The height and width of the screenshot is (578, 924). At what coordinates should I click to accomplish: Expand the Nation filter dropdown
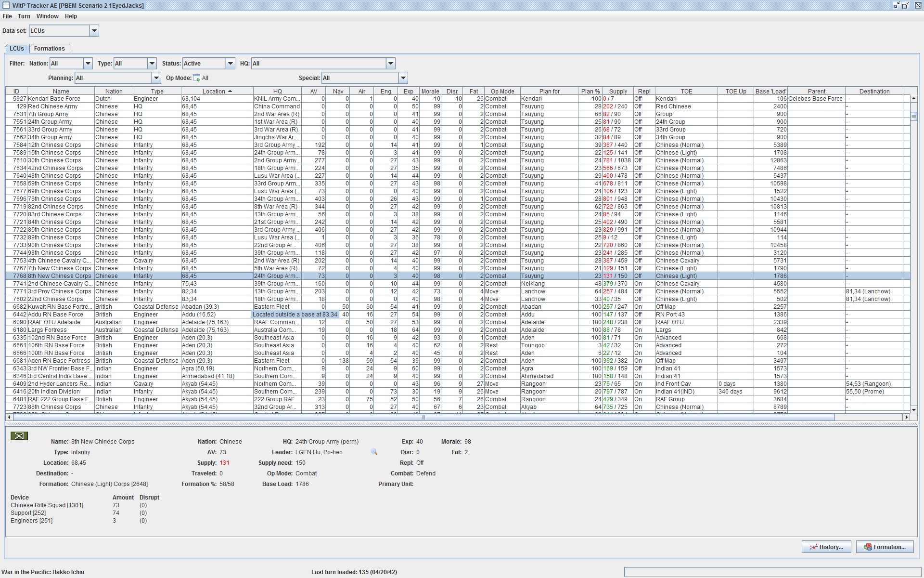(88, 64)
